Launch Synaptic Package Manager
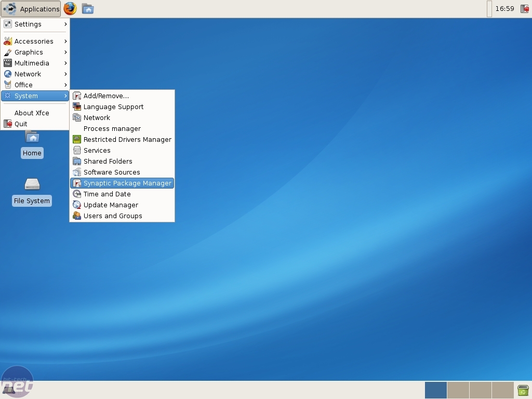The height and width of the screenshot is (399, 532). tap(122, 183)
